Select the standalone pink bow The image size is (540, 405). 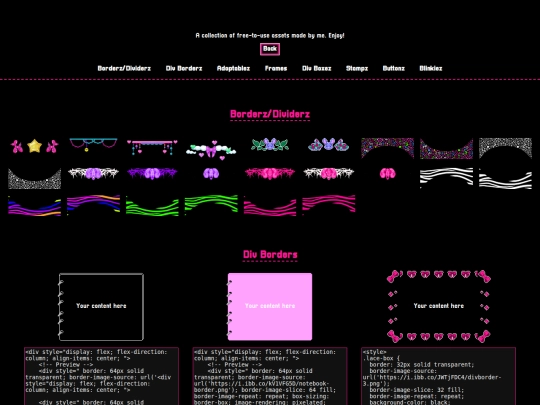pos(387,173)
